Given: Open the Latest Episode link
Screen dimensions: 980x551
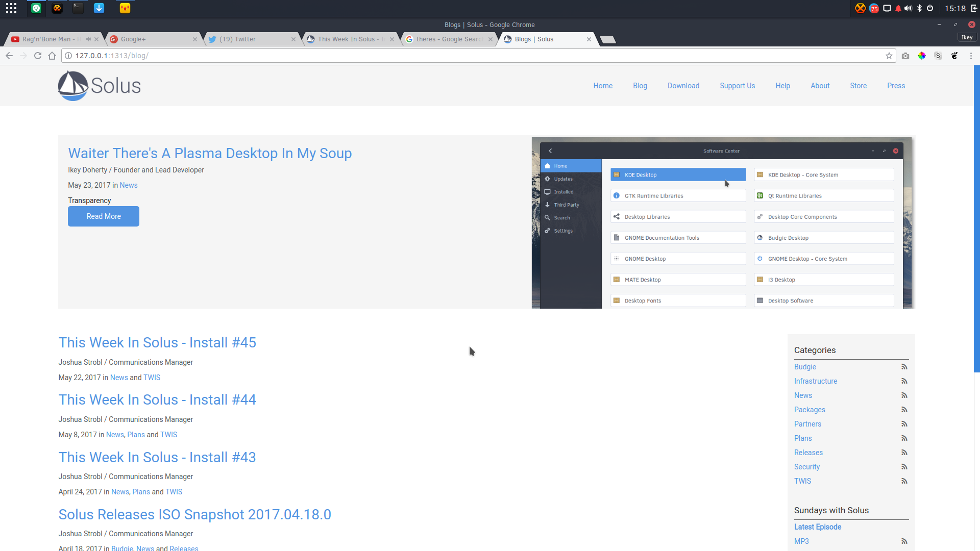Looking at the screenshot, I should tap(818, 527).
